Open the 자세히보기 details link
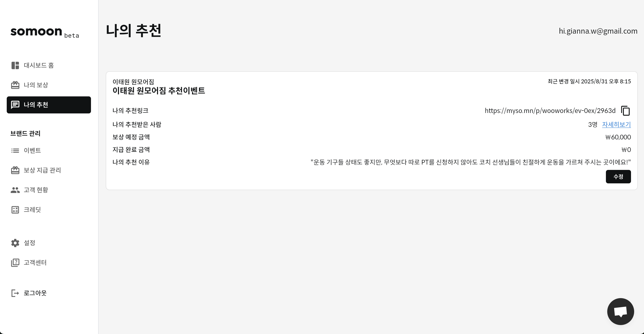 tap(616, 124)
